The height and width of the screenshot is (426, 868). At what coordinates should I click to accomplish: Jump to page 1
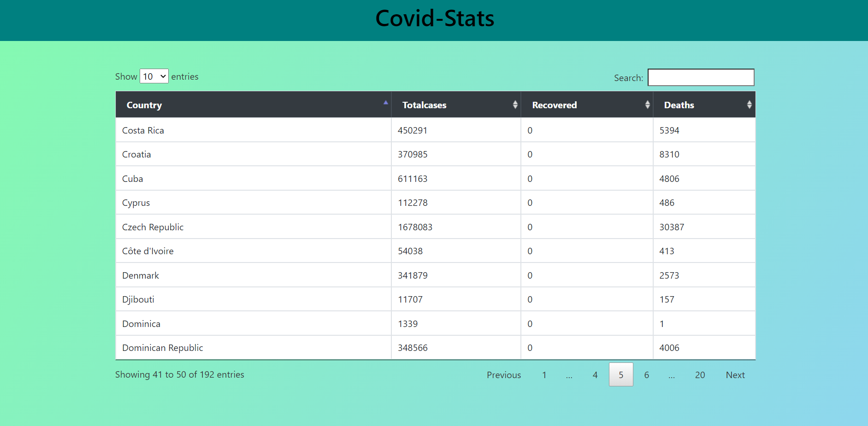tap(544, 374)
